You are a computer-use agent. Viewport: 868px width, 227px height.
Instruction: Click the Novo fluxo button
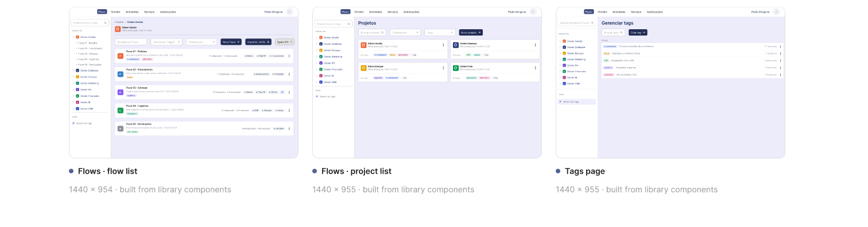pos(231,42)
